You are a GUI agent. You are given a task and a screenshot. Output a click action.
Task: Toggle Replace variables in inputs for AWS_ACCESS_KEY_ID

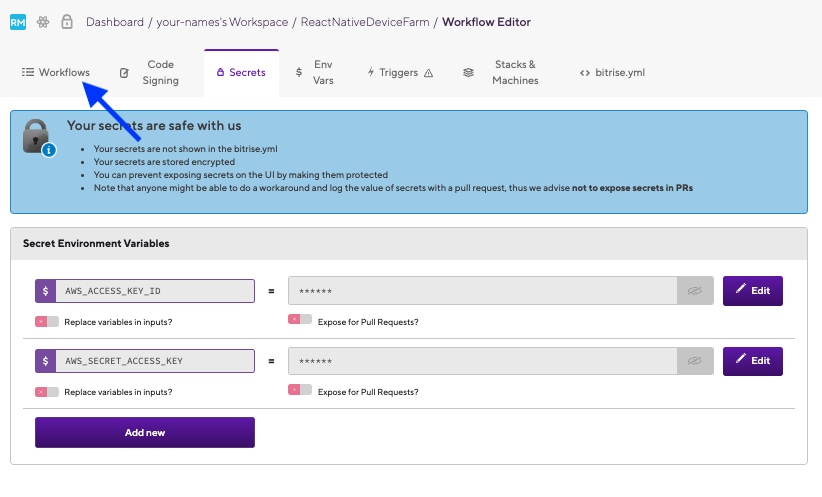46,322
